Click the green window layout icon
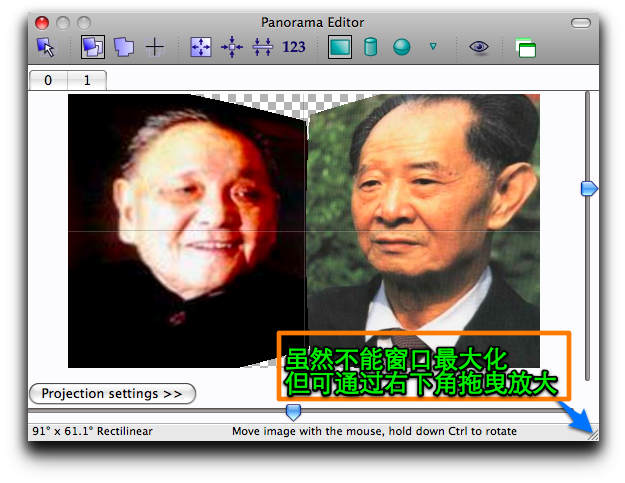 (525, 48)
